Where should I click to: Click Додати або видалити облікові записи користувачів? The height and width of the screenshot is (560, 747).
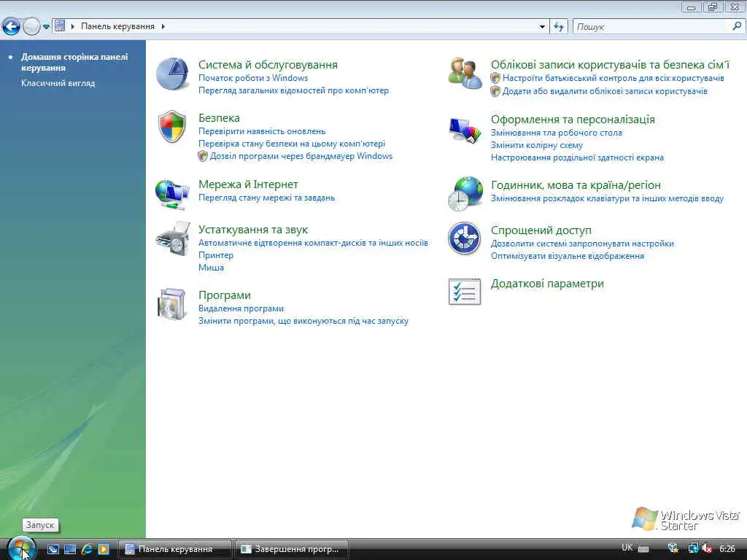pos(605,90)
